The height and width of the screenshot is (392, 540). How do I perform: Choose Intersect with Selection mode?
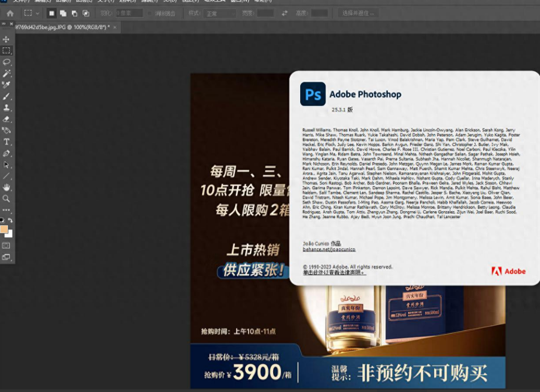tap(86, 14)
